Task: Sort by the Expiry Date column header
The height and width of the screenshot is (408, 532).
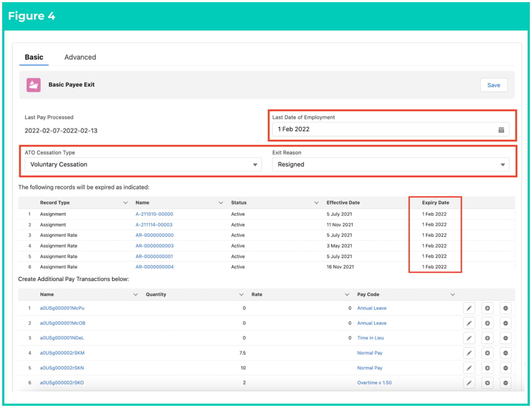Action: tap(436, 203)
